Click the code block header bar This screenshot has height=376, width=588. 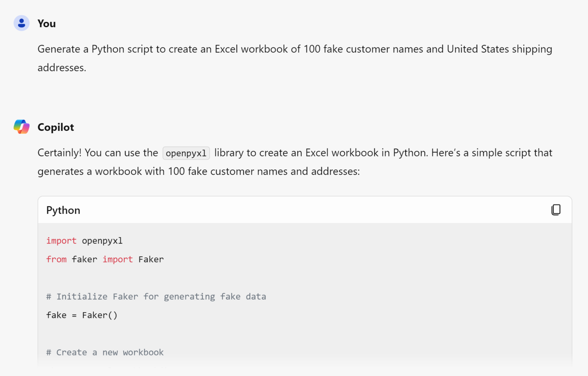(305, 210)
